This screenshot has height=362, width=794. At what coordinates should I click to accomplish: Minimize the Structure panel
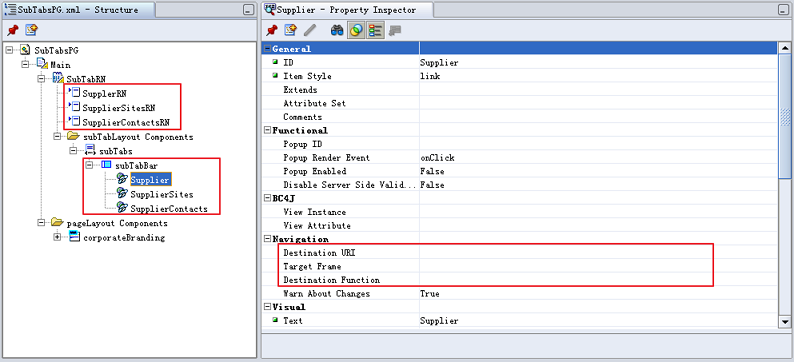click(x=248, y=10)
